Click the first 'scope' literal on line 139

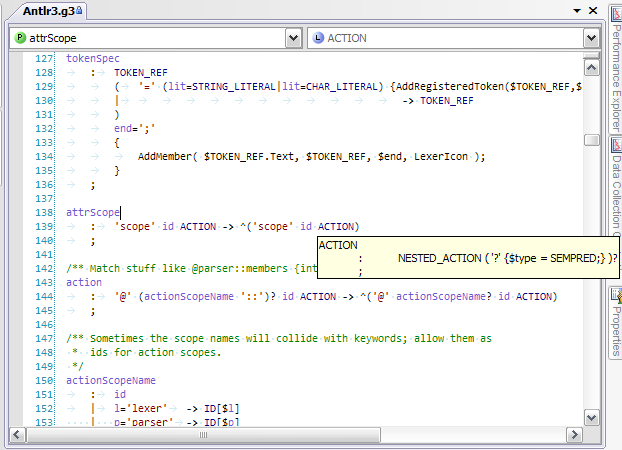tap(134, 226)
